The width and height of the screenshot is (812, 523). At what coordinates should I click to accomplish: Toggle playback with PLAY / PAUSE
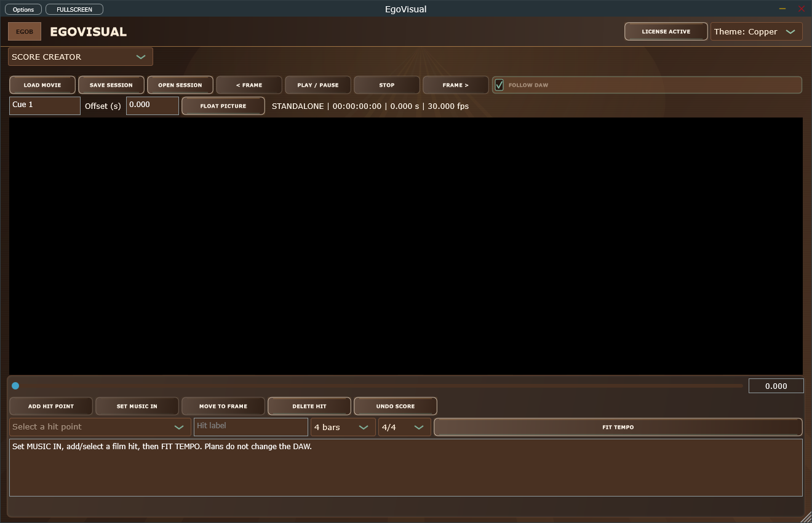click(x=318, y=85)
